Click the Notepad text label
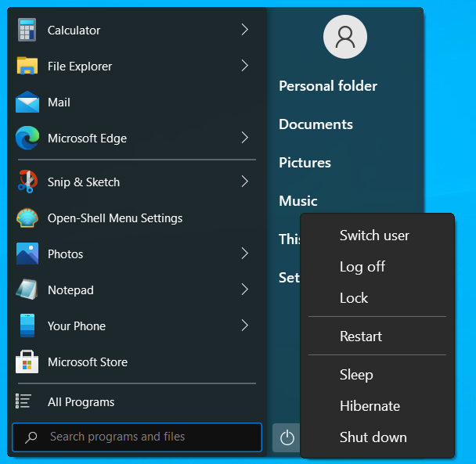 pyautogui.click(x=70, y=290)
